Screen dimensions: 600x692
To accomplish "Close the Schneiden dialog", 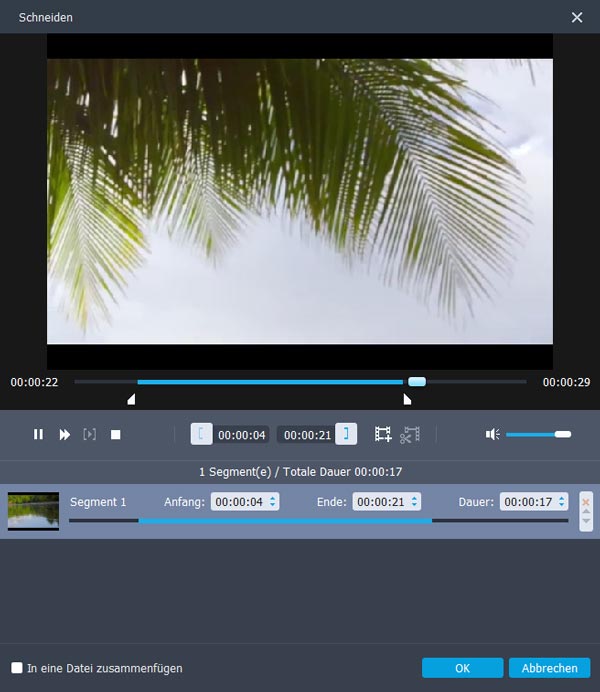I will pyautogui.click(x=577, y=17).
